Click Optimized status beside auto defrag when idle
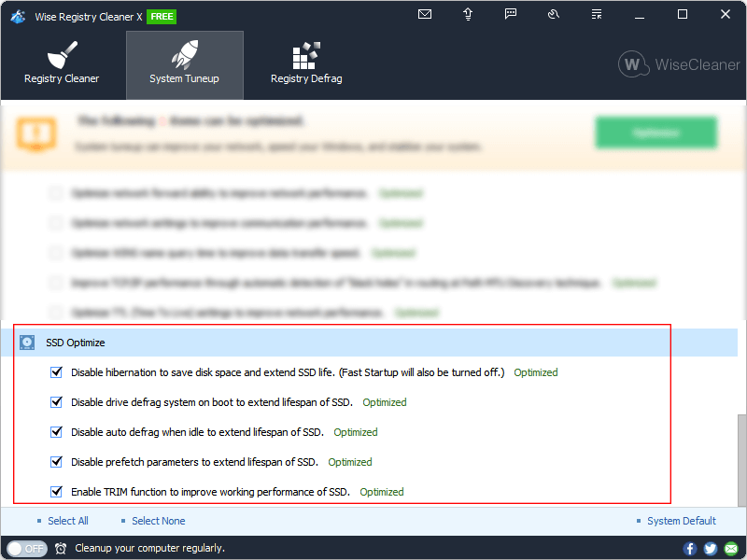747x560 pixels. coord(356,432)
